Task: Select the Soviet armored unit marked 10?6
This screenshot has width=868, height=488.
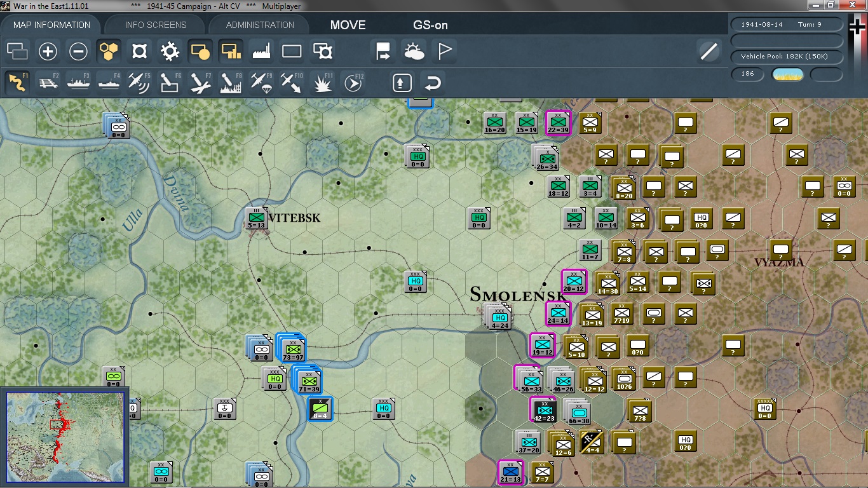Action: pyautogui.click(x=623, y=378)
